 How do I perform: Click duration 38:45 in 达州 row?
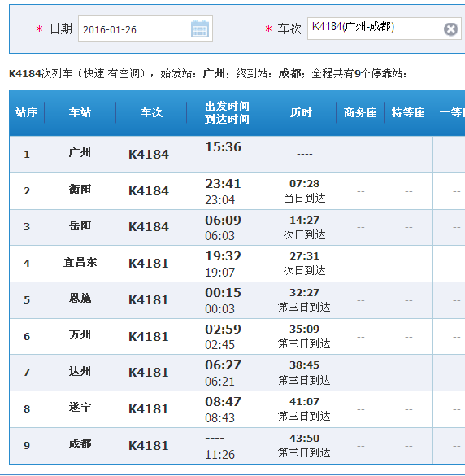pyautogui.click(x=304, y=365)
